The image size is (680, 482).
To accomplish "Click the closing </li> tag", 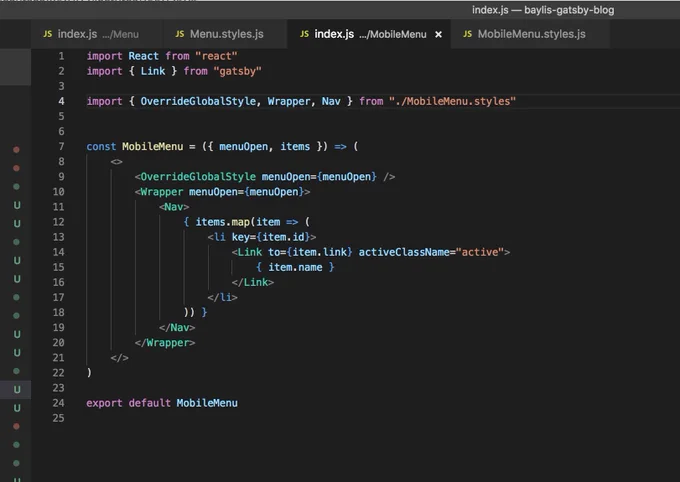I will click(x=222, y=298).
